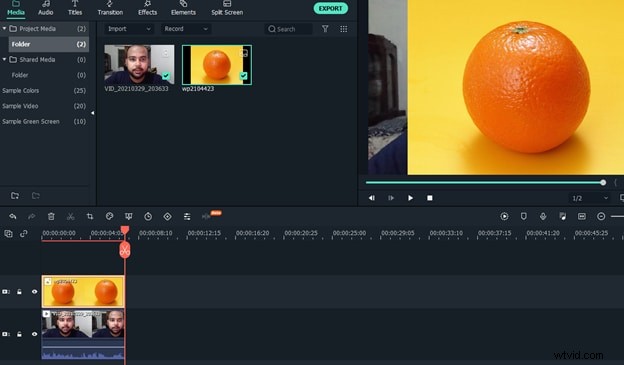Click the add new folder icon
Screen dimensions: 624x365
pos(15,195)
